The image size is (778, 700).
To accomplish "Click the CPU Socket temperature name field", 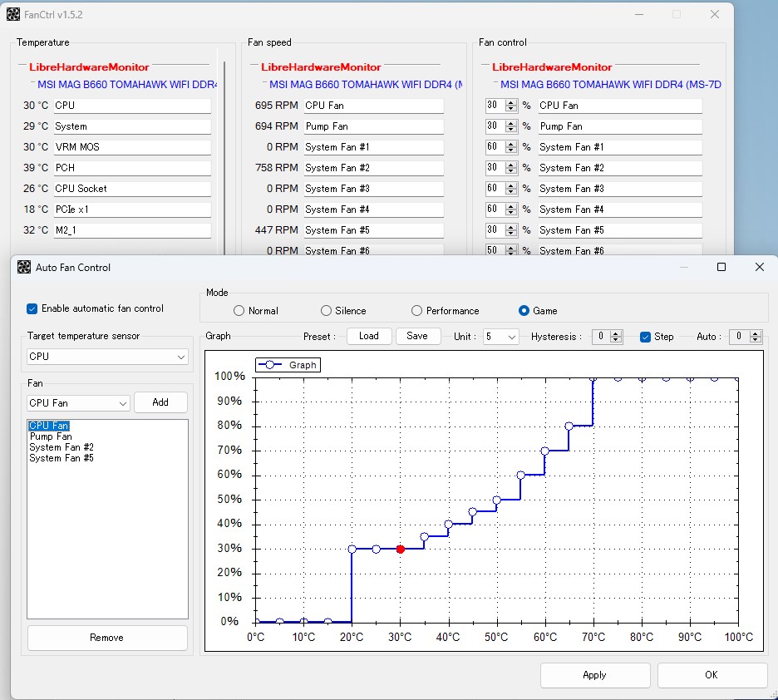I will click(132, 189).
